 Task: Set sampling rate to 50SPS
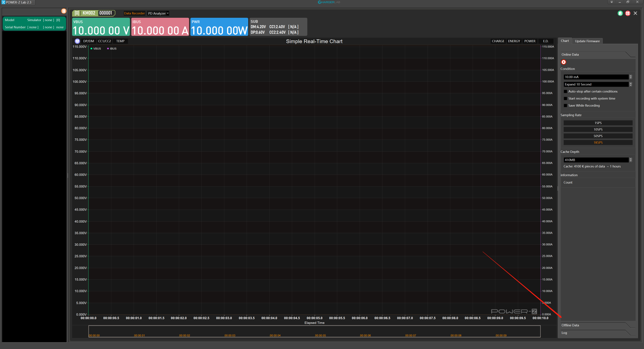[x=598, y=136]
